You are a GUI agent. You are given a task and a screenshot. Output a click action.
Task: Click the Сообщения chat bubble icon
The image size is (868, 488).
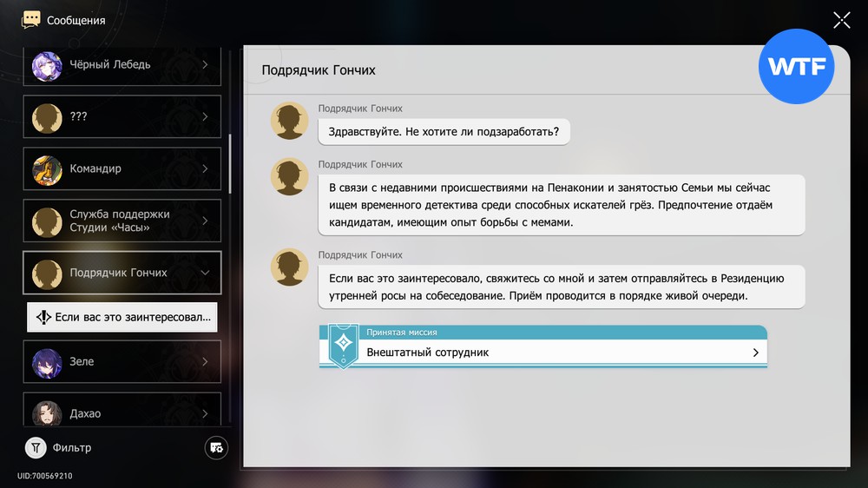(31, 19)
